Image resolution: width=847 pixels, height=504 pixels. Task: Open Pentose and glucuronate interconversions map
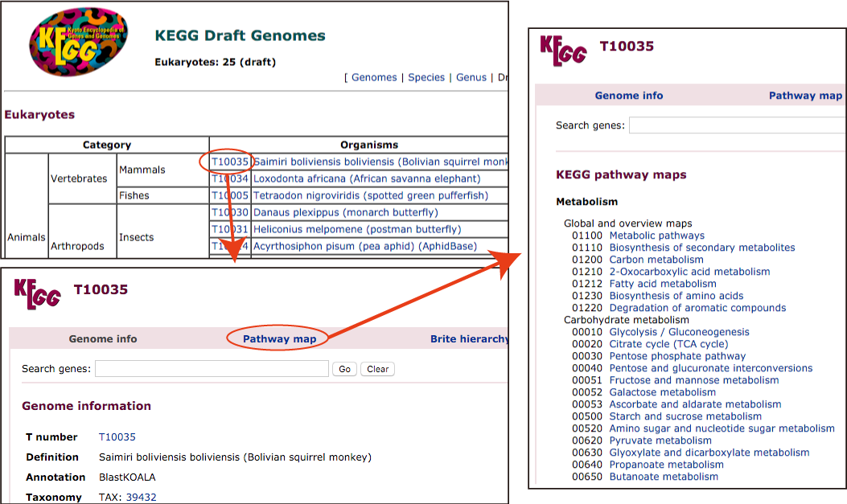click(x=711, y=368)
